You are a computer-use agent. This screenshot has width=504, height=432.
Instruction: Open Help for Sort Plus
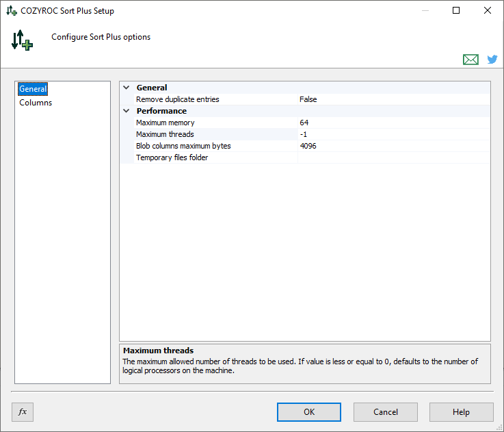pyautogui.click(x=461, y=412)
